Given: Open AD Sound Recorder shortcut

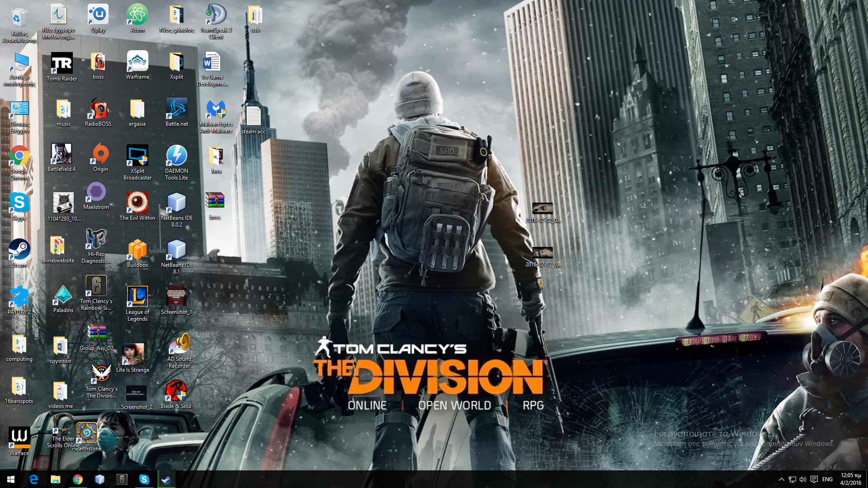Looking at the screenshot, I should [x=180, y=351].
